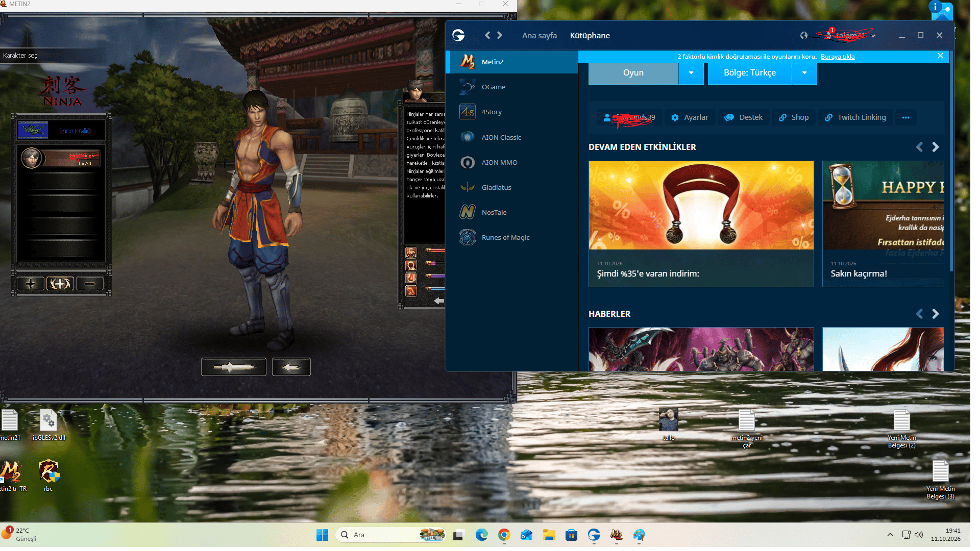Select OGame in the game list

click(x=511, y=87)
